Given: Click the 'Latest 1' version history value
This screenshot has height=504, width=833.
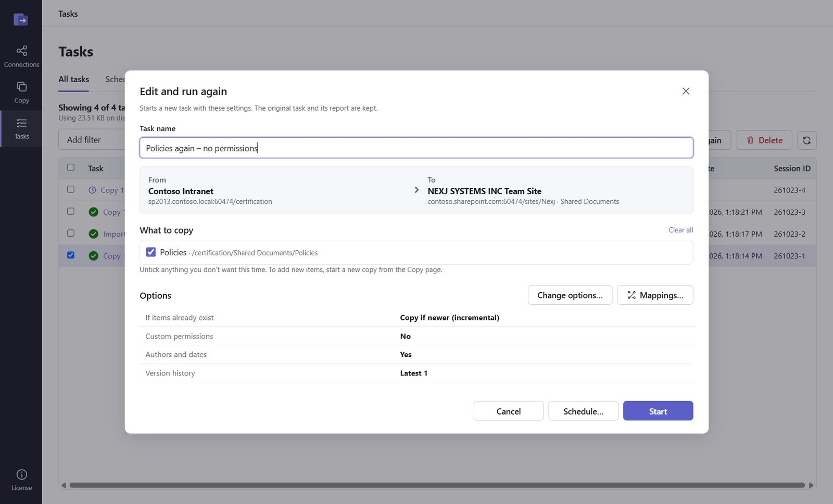Looking at the screenshot, I should point(414,373).
